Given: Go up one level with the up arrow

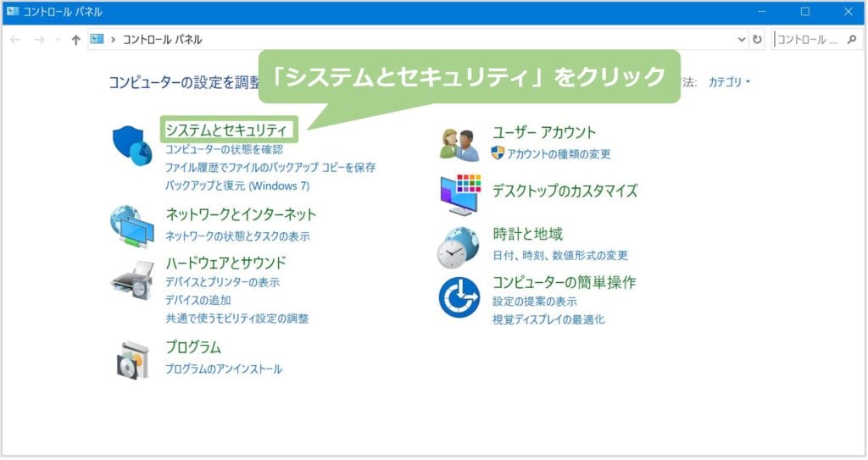Looking at the screenshot, I should coord(75,40).
